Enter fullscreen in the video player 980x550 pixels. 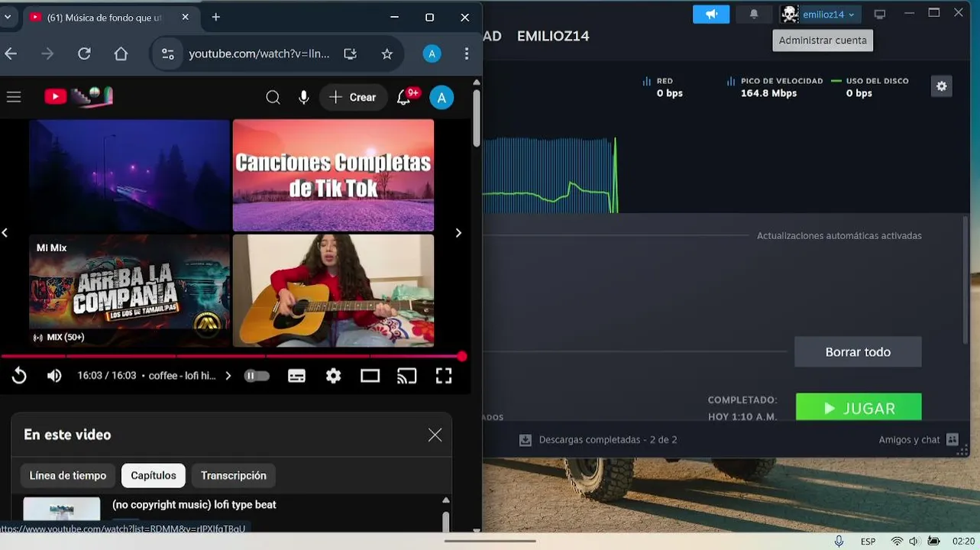tap(444, 376)
